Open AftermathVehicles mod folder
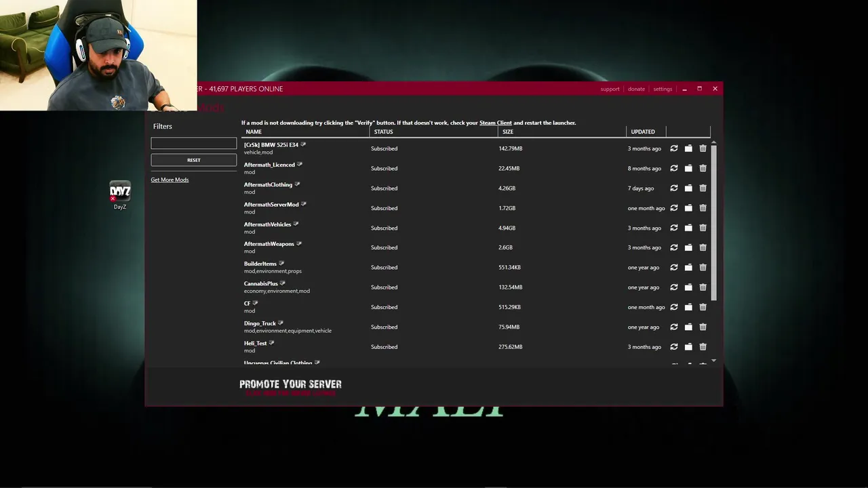Viewport: 868px width, 488px height. 688,228
